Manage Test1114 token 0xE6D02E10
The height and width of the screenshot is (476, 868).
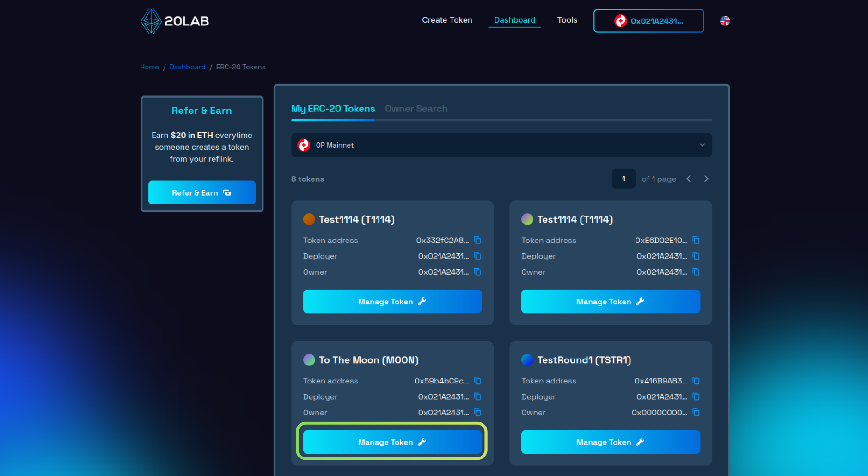pos(611,302)
